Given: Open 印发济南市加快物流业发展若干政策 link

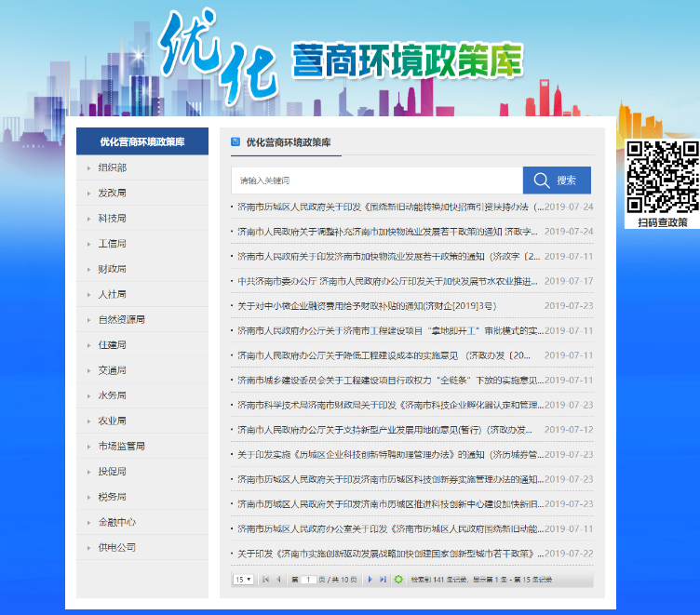Looking at the screenshot, I should click(x=388, y=256).
